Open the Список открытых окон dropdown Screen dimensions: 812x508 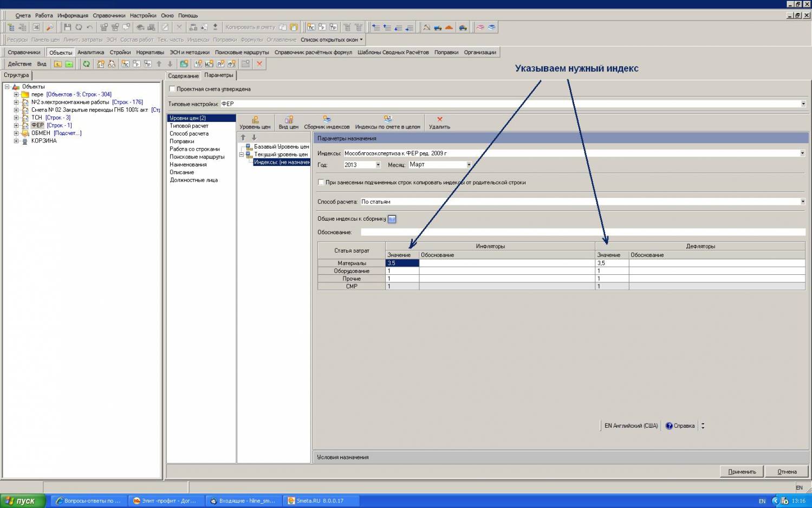tap(332, 40)
